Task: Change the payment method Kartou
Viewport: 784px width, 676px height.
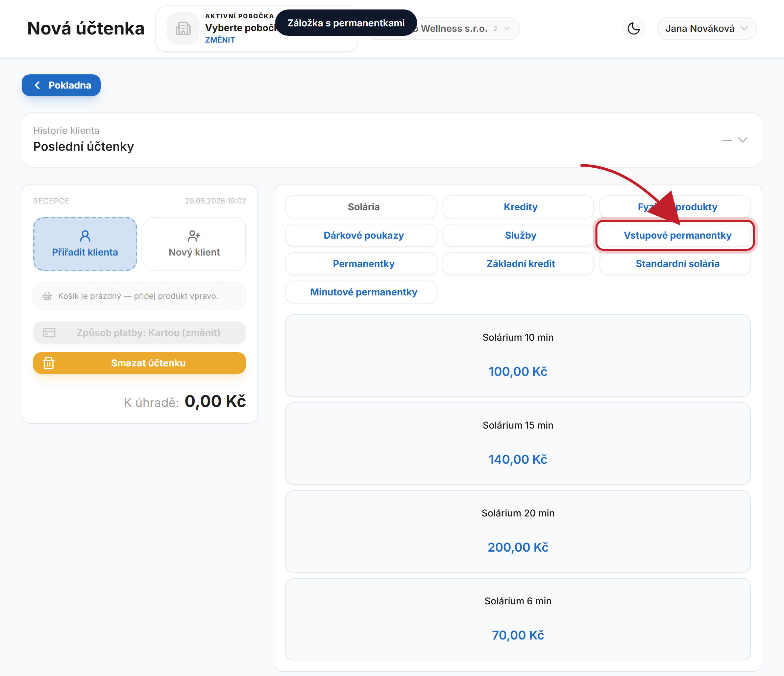Action: click(140, 333)
